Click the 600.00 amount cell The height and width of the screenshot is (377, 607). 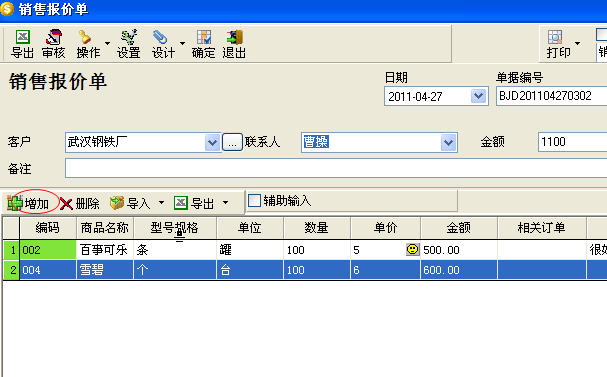(x=459, y=270)
